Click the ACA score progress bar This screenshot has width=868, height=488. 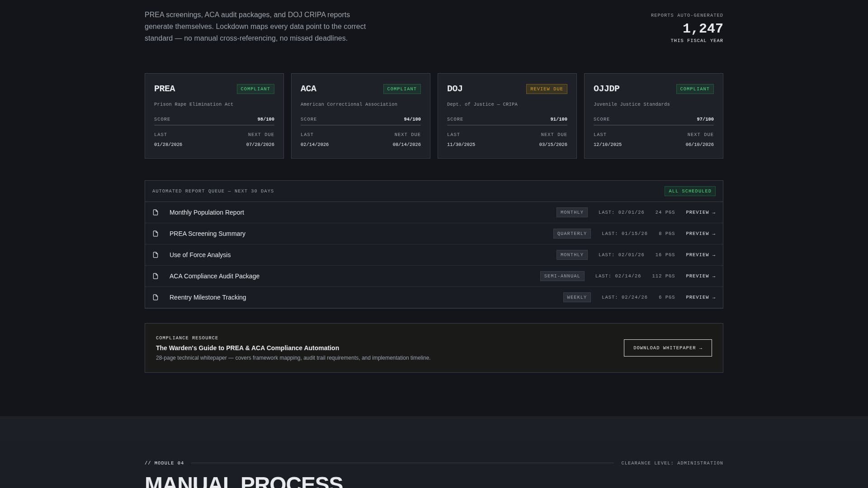click(x=361, y=125)
